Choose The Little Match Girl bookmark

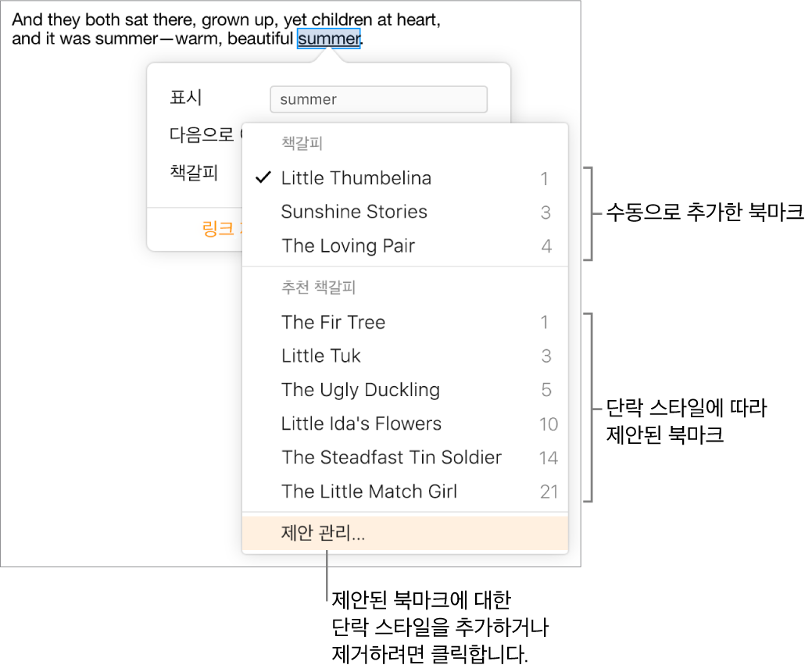369,491
